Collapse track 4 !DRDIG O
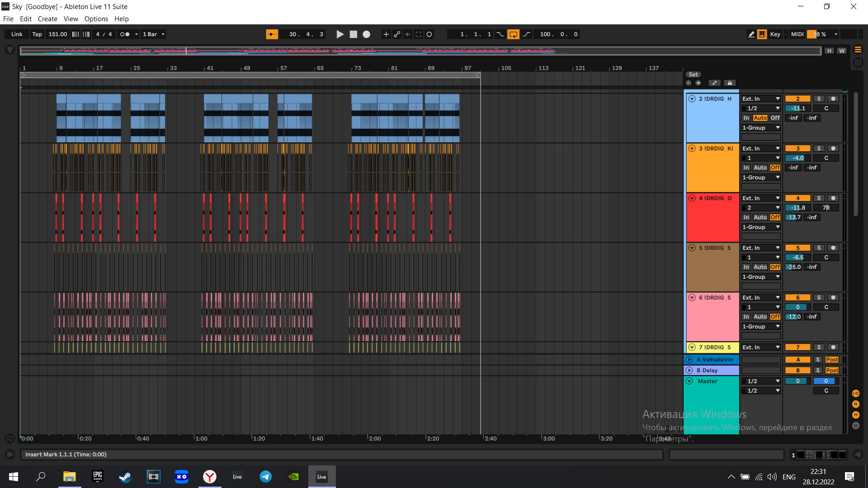868x488 pixels. point(692,198)
